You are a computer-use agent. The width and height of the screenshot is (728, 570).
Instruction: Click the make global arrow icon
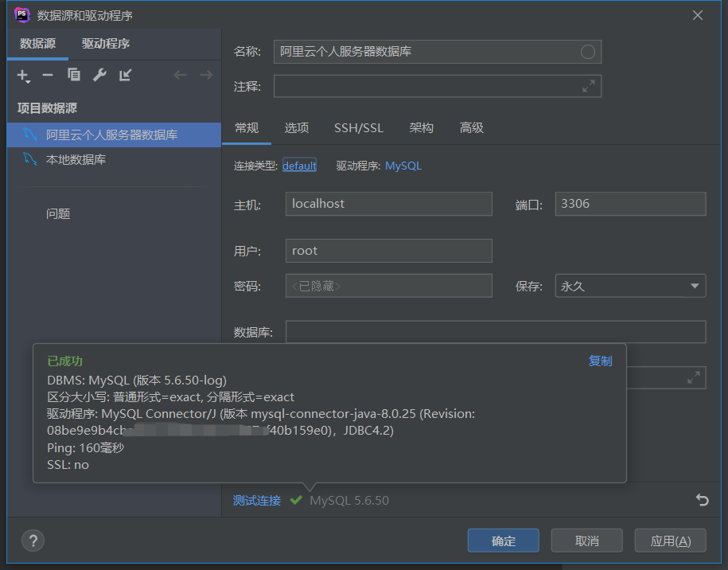point(126,75)
